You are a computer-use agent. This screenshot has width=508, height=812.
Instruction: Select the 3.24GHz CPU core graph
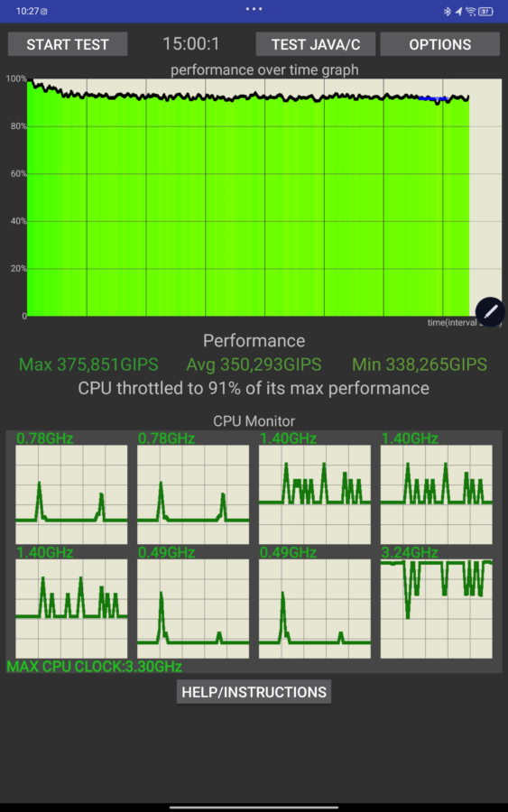[437, 608]
